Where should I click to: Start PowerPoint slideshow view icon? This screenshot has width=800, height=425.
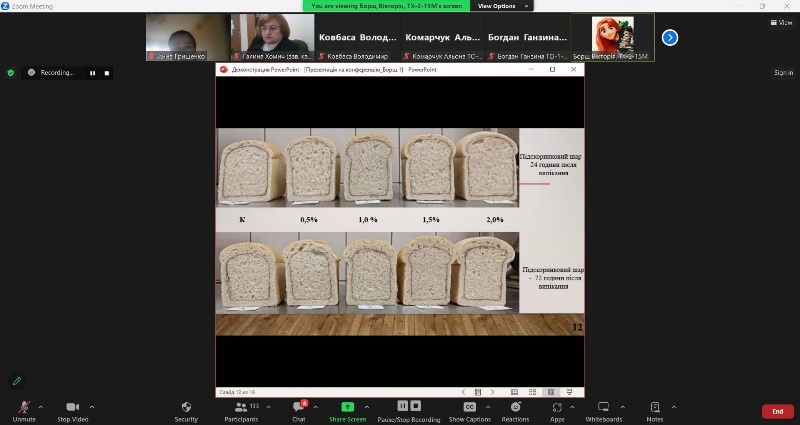pyautogui.click(x=569, y=392)
